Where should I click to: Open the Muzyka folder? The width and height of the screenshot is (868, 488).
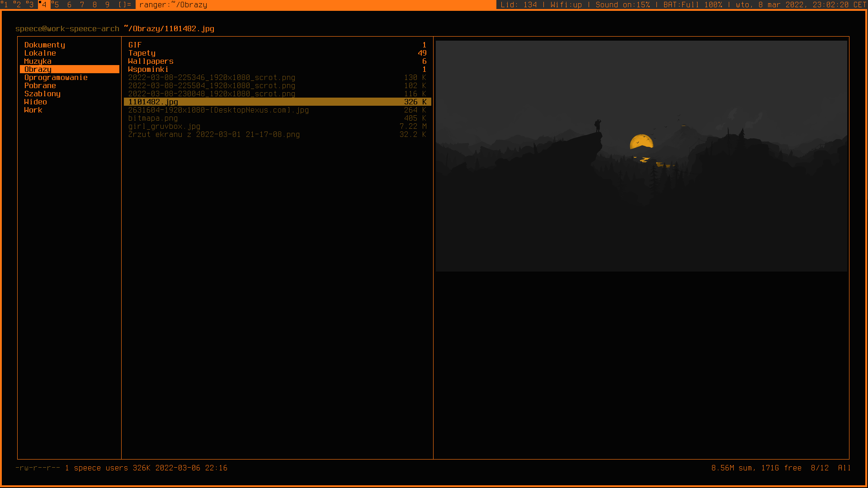(x=38, y=61)
